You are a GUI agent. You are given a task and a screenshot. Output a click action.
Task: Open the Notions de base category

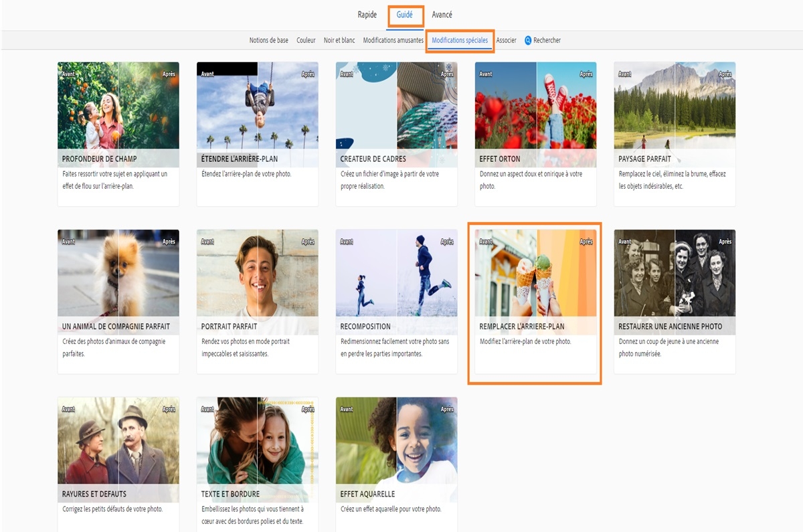pyautogui.click(x=269, y=40)
